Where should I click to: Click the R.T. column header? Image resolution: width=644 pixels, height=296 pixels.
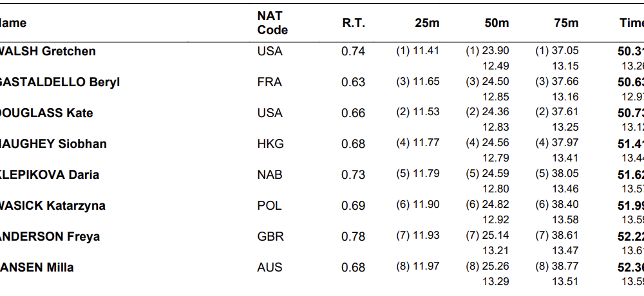pyautogui.click(x=354, y=23)
